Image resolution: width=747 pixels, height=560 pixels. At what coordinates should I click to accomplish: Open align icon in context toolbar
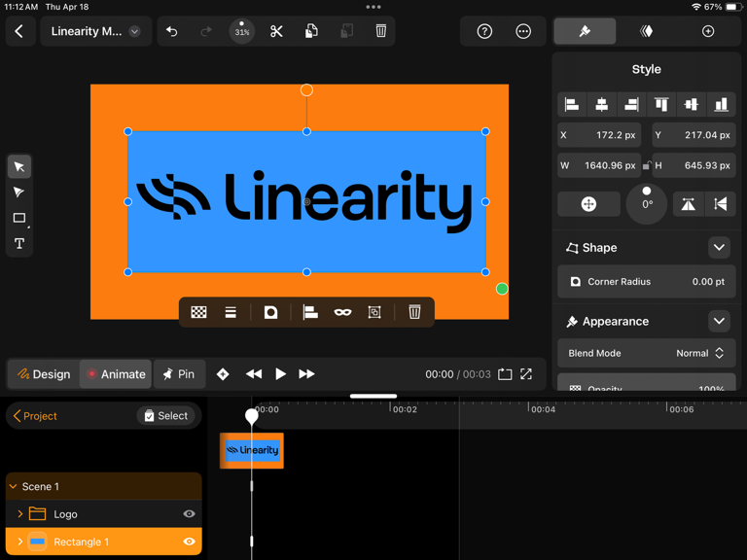point(310,312)
